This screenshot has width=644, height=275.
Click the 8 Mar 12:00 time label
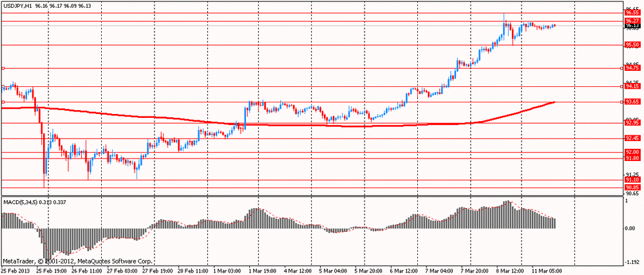pos(511,271)
